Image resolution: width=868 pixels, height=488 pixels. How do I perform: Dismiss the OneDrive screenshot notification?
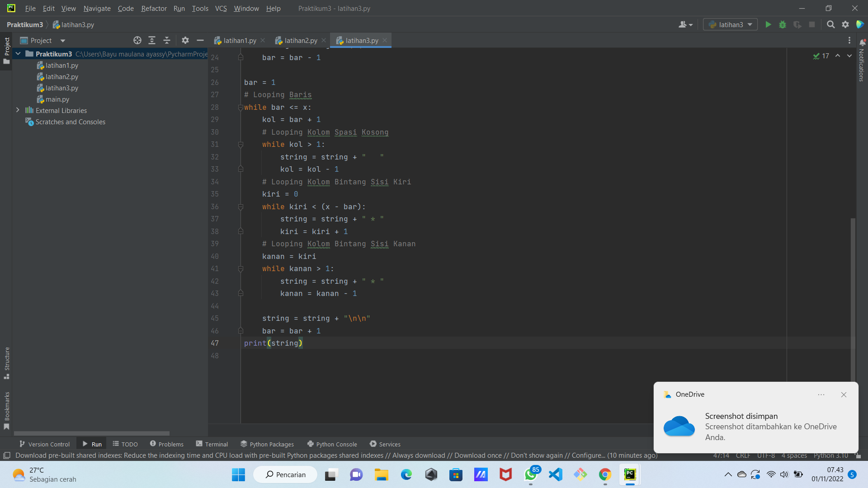843,394
